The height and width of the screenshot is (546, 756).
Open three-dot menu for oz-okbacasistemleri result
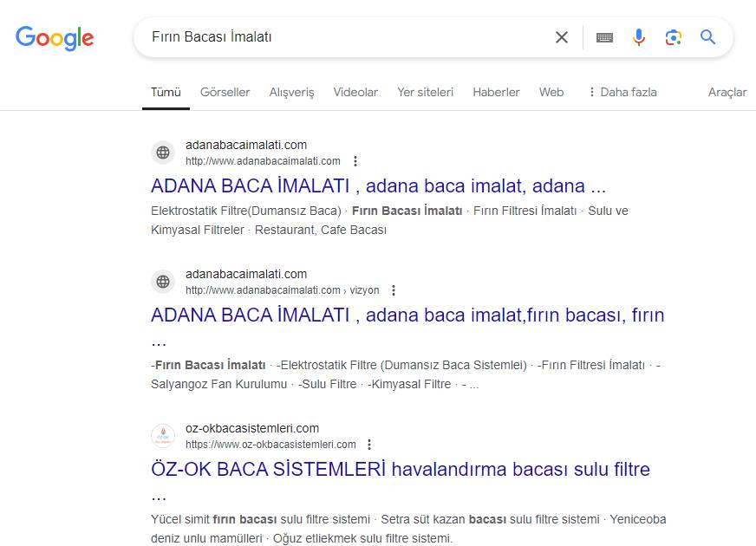(369, 445)
